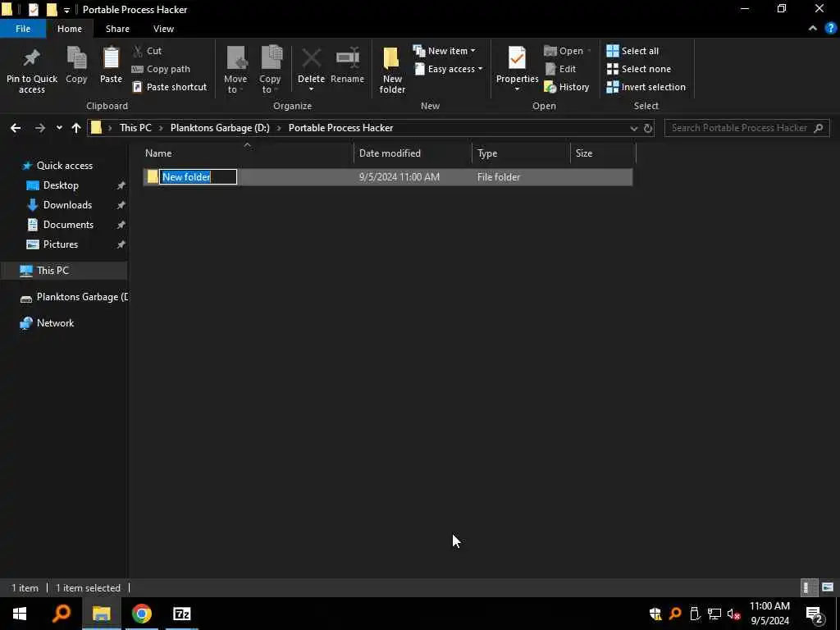Click Paste shortcut in ribbon
The height and width of the screenshot is (630, 840).
click(x=169, y=87)
